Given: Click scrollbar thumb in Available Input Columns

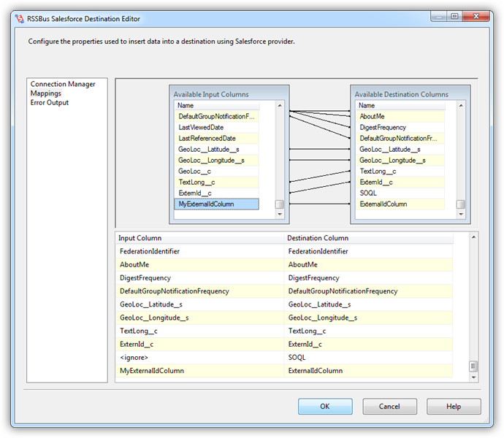Looking at the screenshot, I should click(x=280, y=204).
